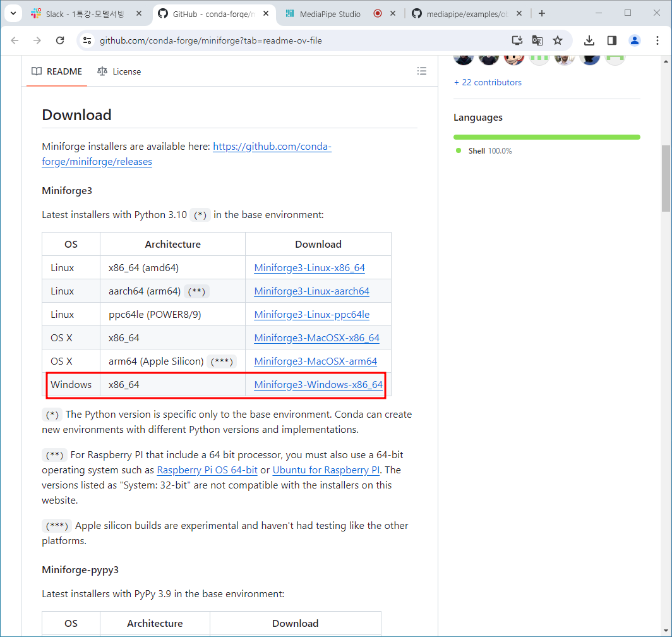Download Miniforge3-Linux-x86_64

pos(309,268)
